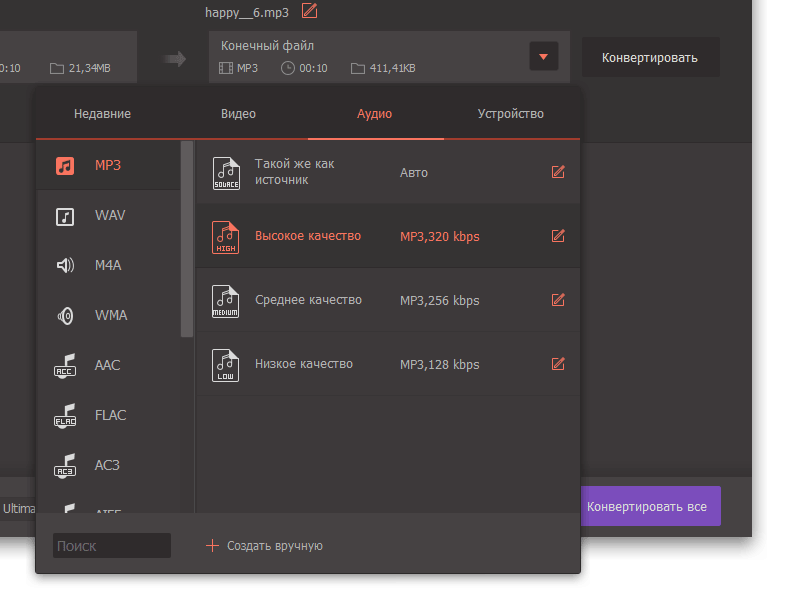Click the Конвертировать button
Screen dimensions: 799x594
pos(651,57)
